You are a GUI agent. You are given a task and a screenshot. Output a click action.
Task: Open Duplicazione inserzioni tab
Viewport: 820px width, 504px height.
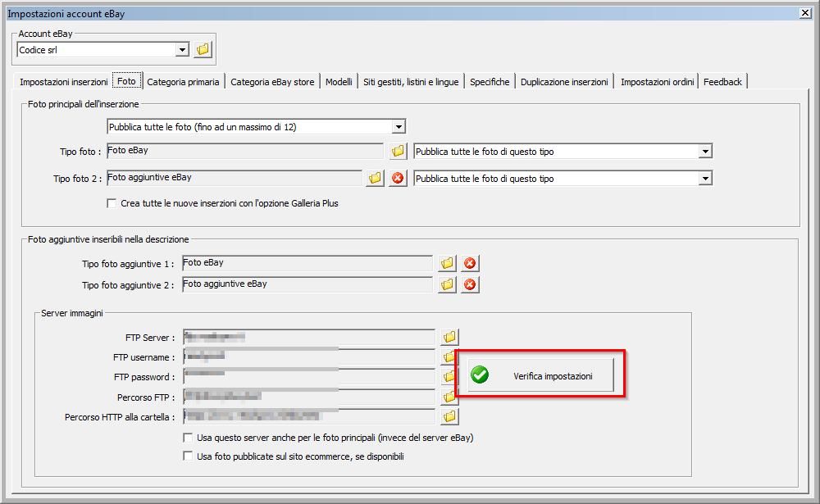pos(564,82)
